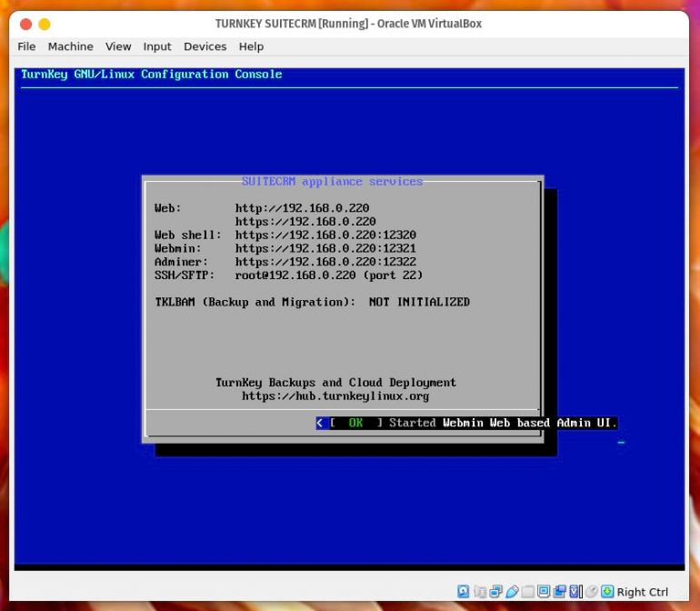Open the File menu
This screenshot has width=700, height=611.
click(26, 46)
